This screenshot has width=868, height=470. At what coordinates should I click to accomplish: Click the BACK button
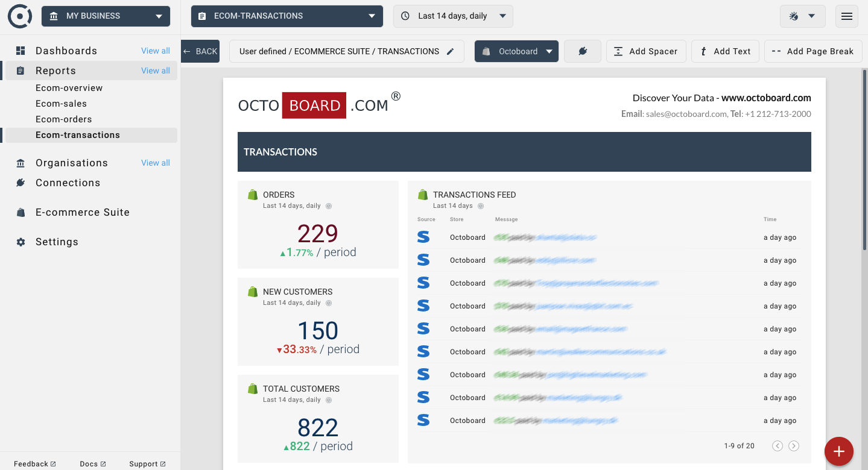click(x=200, y=51)
